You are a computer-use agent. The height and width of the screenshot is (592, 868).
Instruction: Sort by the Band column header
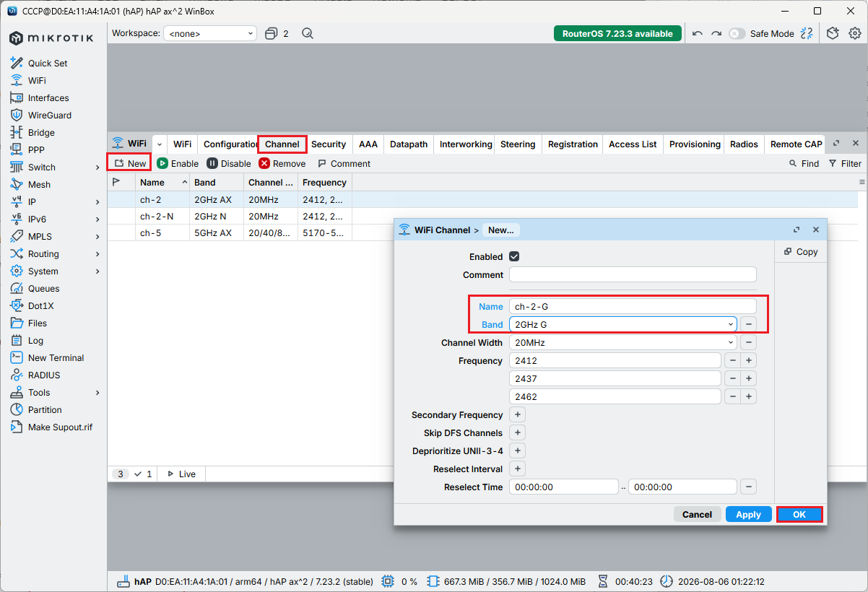(216, 183)
